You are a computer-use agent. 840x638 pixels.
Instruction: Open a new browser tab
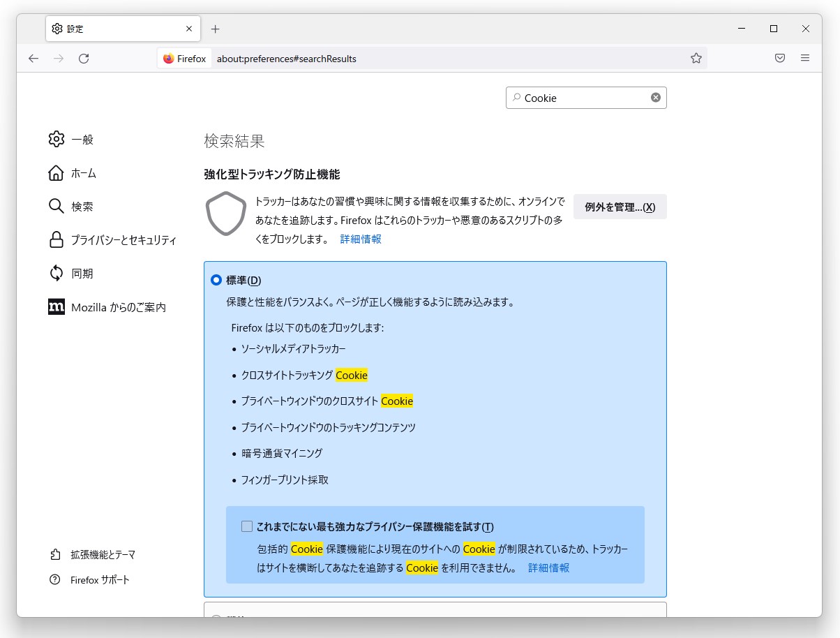[x=215, y=29]
